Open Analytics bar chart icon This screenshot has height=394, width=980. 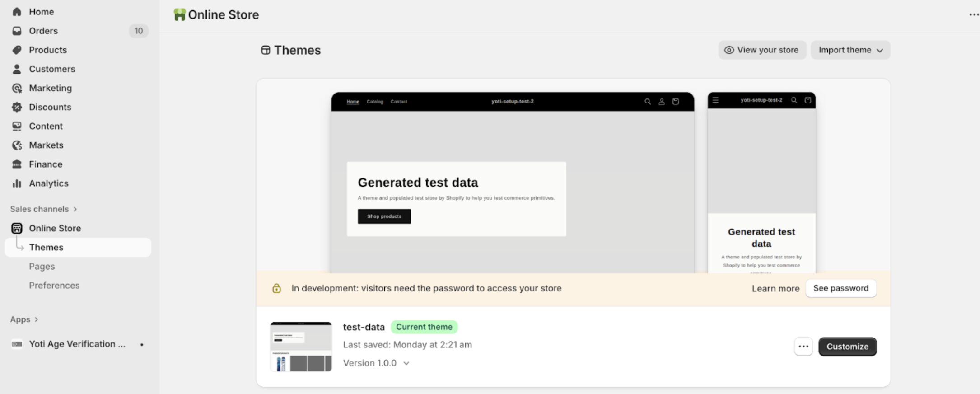click(17, 183)
